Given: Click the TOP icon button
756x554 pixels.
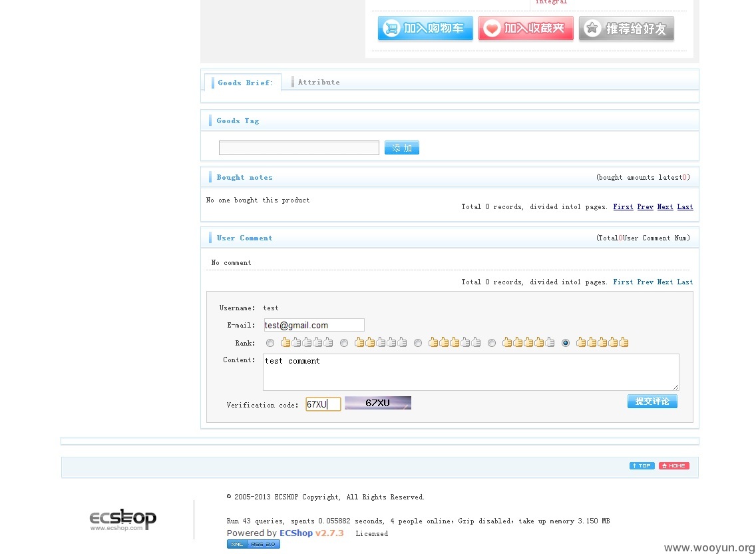Looking at the screenshot, I should (x=642, y=465).
